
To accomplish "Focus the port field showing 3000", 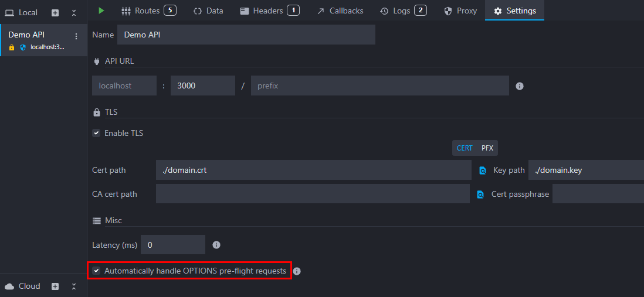I will pos(202,86).
